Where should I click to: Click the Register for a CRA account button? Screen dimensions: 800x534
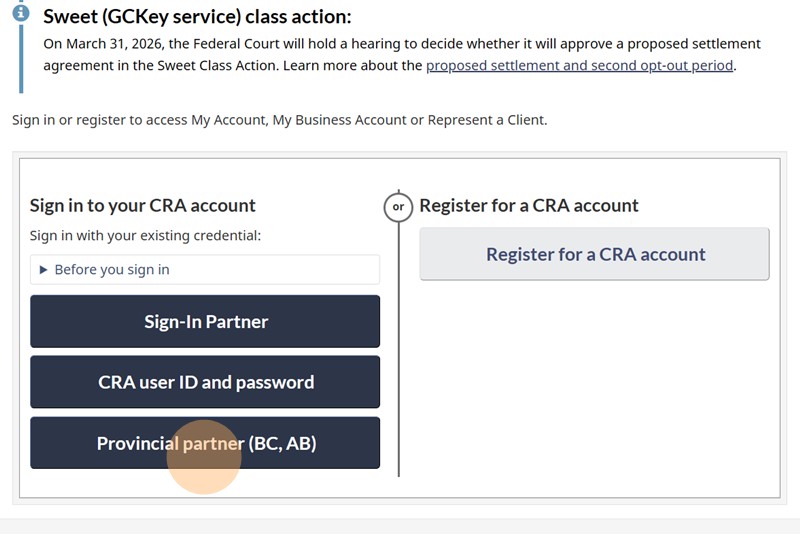595,254
